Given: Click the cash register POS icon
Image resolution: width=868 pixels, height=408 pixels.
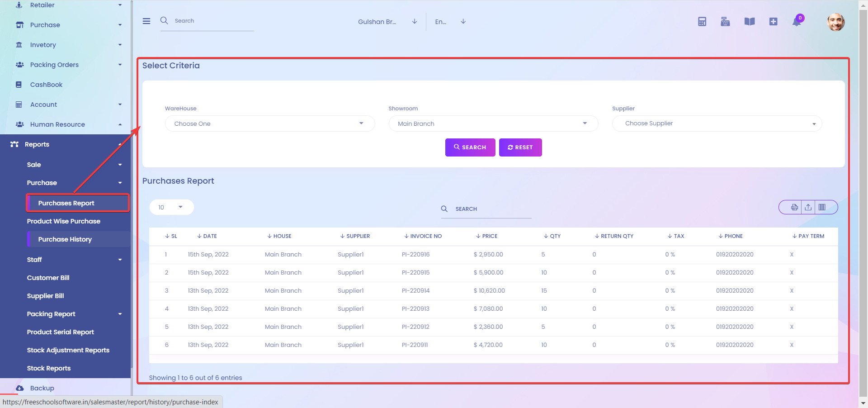Looking at the screenshot, I should 725,22.
